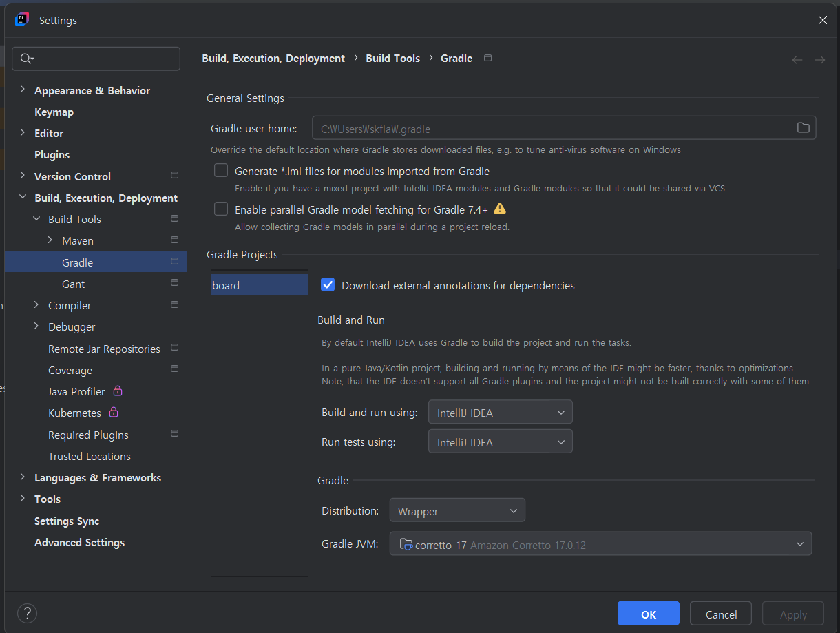
Task: Click the project-level icon next to Gant
Action: point(174,283)
